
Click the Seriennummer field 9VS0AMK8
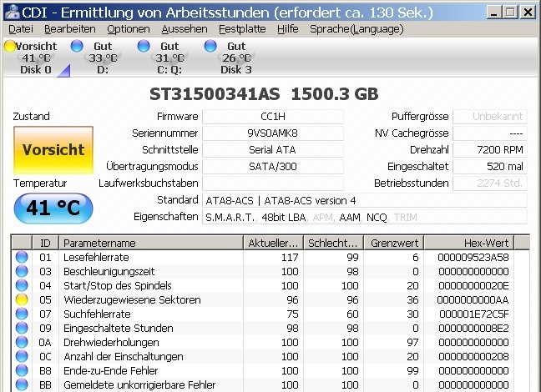pos(273,133)
